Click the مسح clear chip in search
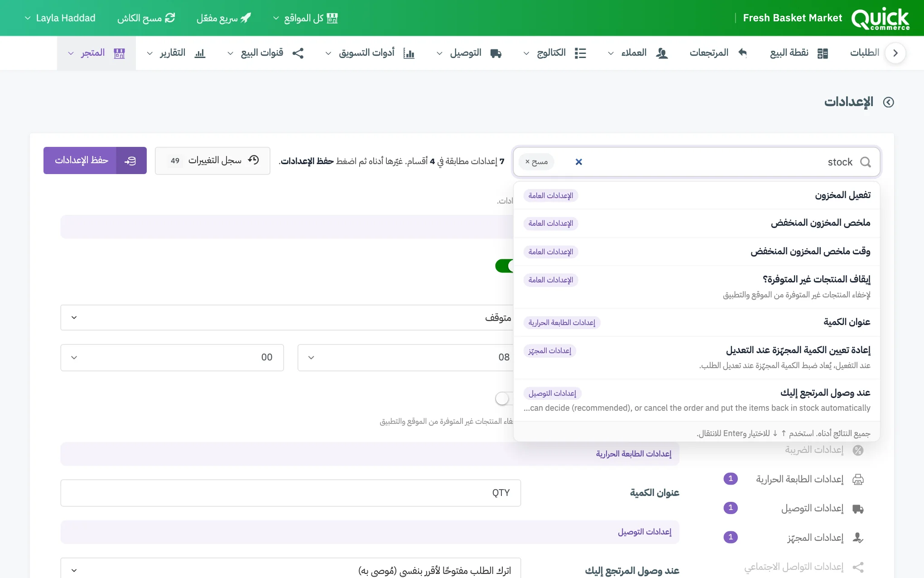The image size is (924, 578). (x=537, y=162)
